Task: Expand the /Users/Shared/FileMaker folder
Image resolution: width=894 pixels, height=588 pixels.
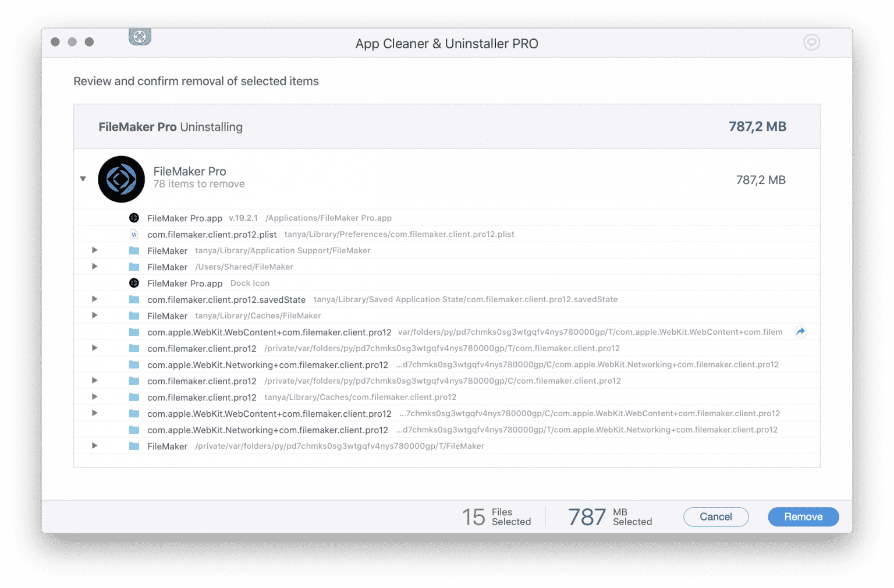Action: 94,267
